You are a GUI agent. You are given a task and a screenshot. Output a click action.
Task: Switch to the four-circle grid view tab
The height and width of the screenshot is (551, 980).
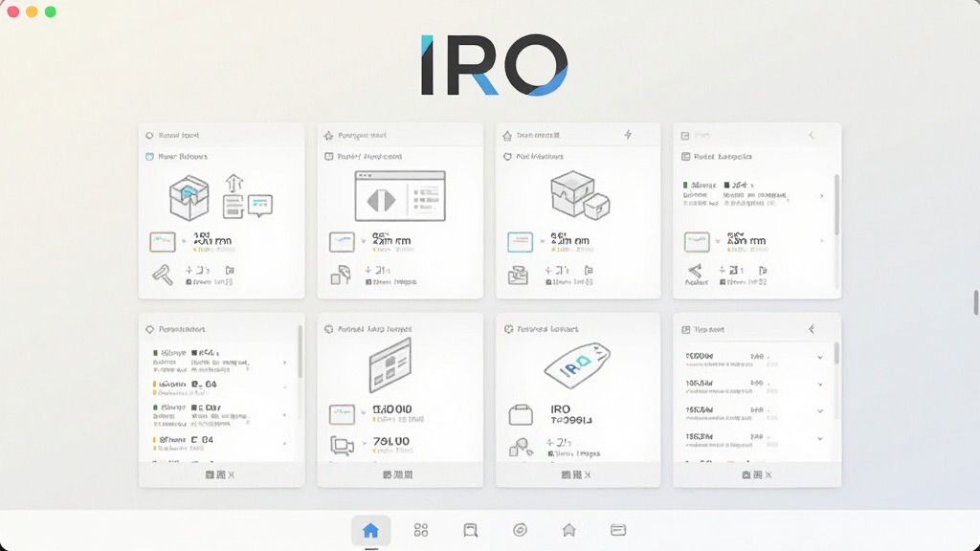pos(421,530)
